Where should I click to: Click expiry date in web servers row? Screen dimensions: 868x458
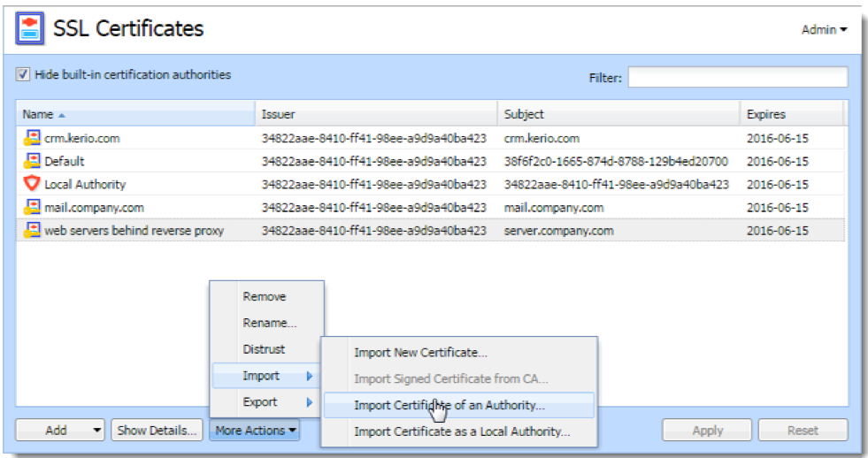click(x=777, y=231)
